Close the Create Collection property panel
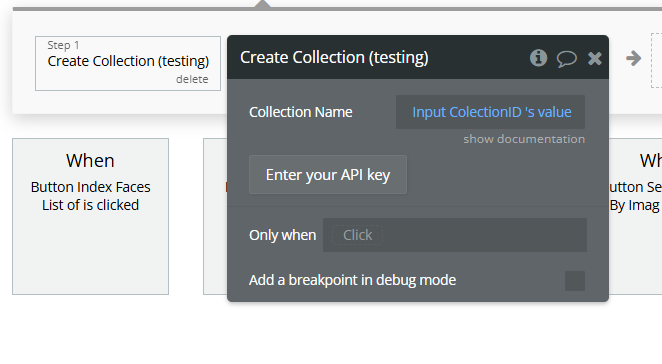Image resolution: width=662 pixels, height=364 pixels. coord(594,58)
